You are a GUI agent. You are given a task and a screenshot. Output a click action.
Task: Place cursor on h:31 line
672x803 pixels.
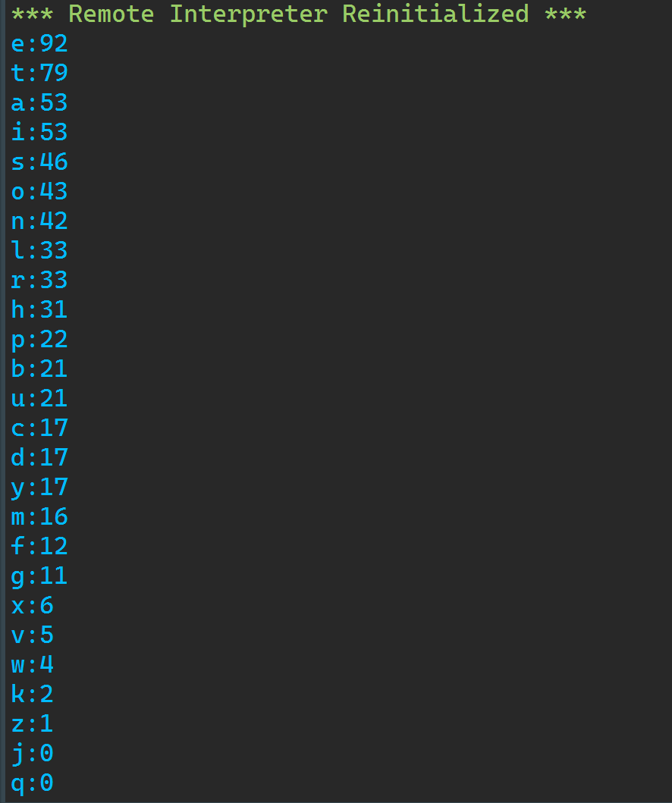[39, 309]
